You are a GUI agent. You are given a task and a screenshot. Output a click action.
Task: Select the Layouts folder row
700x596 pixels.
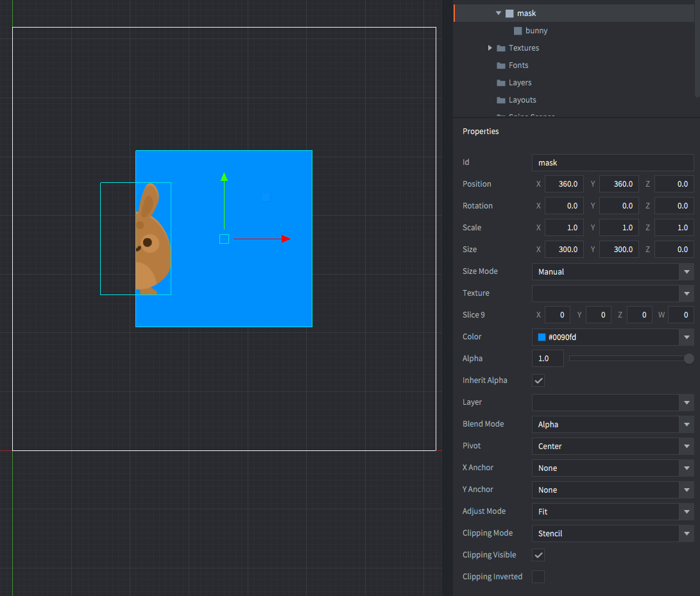(x=574, y=101)
